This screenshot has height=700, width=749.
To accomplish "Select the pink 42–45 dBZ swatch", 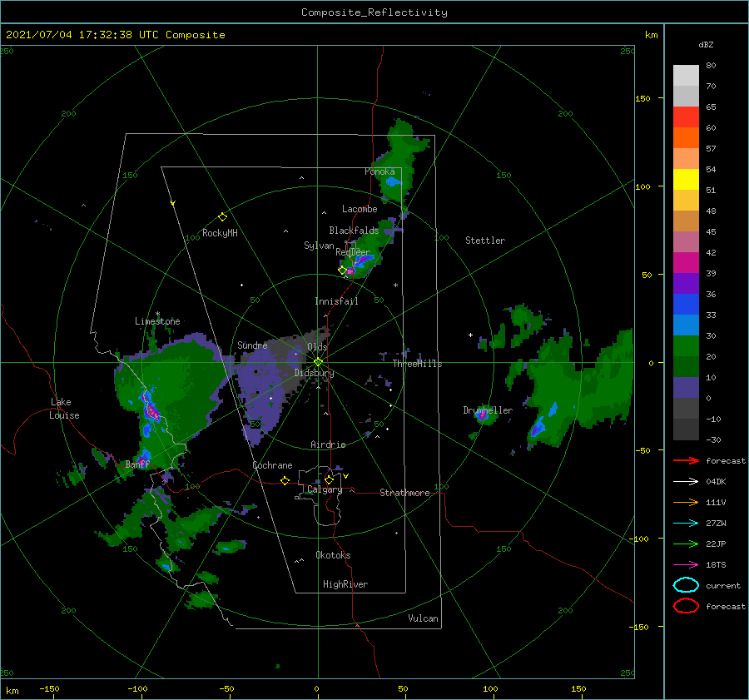I will click(686, 242).
